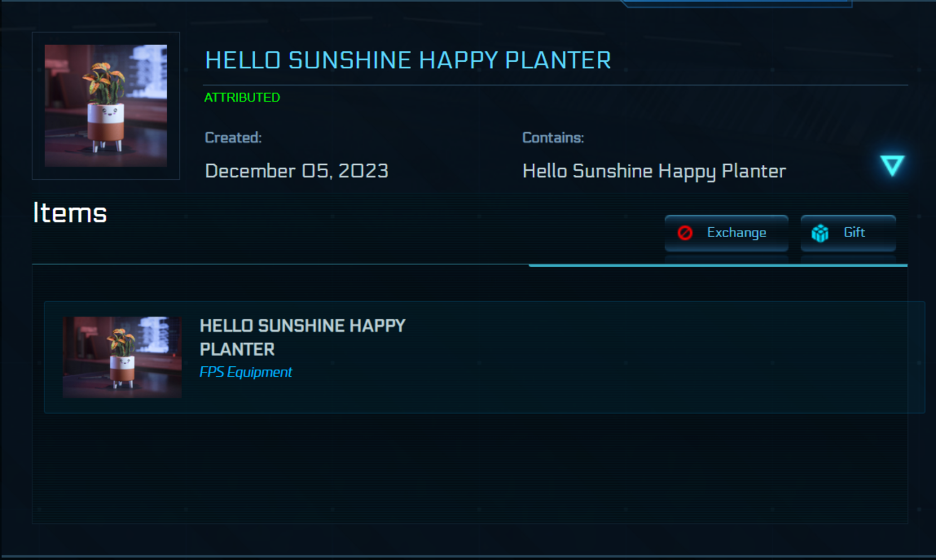The image size is (936, 560).
Task: Select the planter item row card
Action: 484,357
